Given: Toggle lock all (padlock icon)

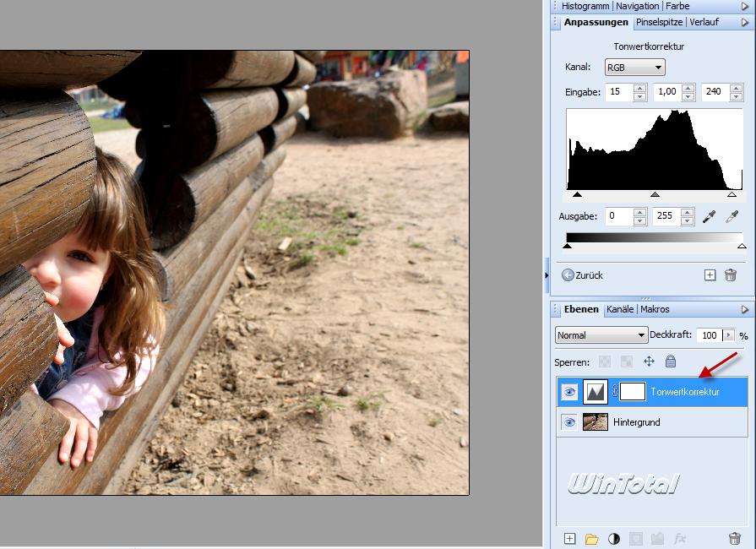Looking at the screenshot, I should pos(671,361).
